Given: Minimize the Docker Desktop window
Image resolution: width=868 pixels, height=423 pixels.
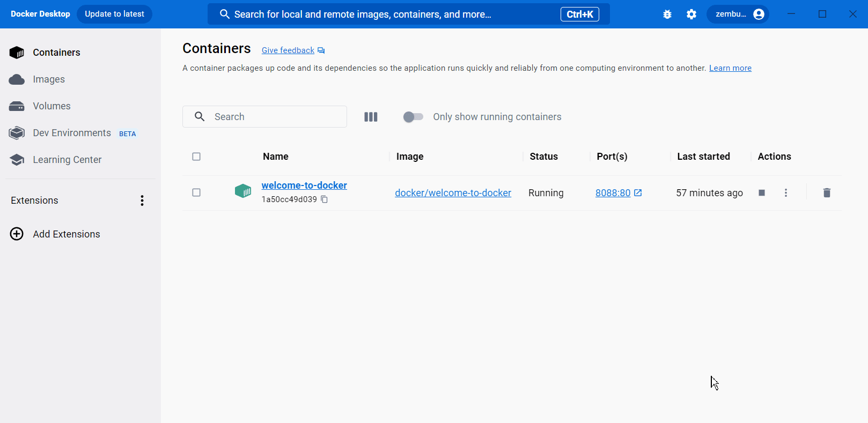Looking at the screenshot, I should point(791,14).
